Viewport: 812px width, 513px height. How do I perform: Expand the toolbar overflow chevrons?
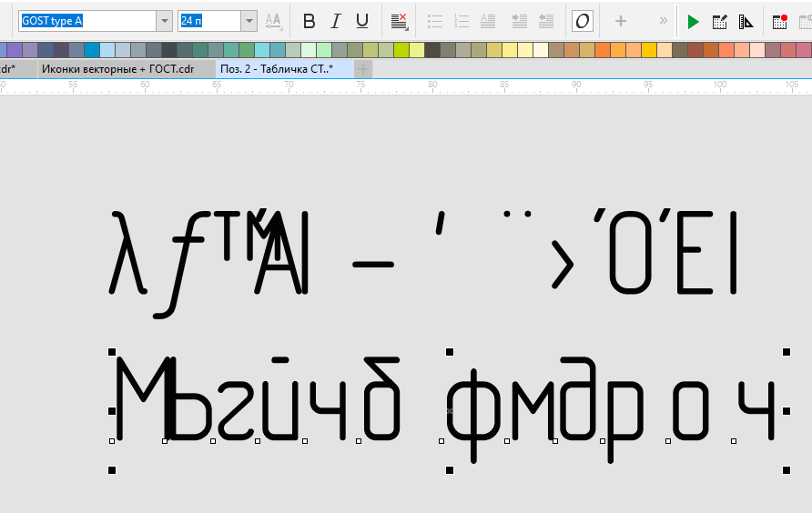664,21
